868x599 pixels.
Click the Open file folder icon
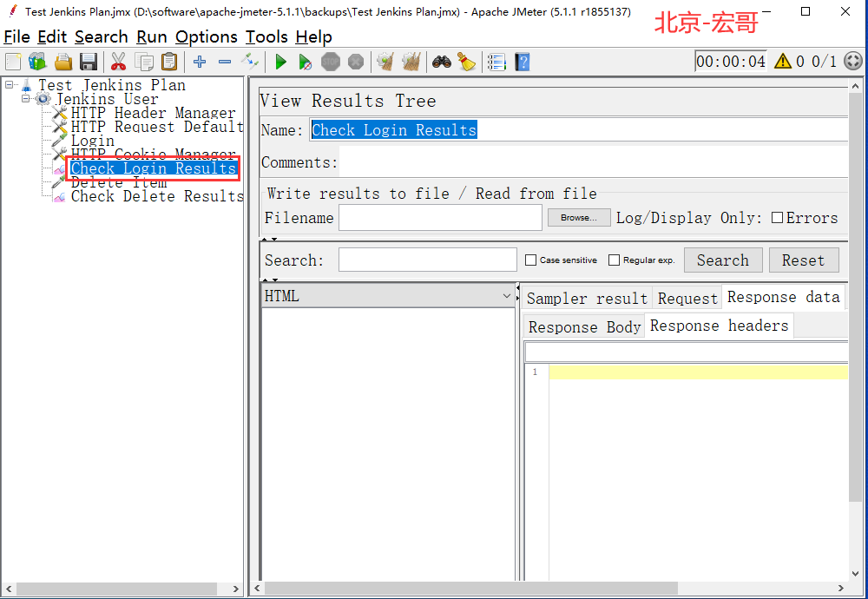(63, 62)
